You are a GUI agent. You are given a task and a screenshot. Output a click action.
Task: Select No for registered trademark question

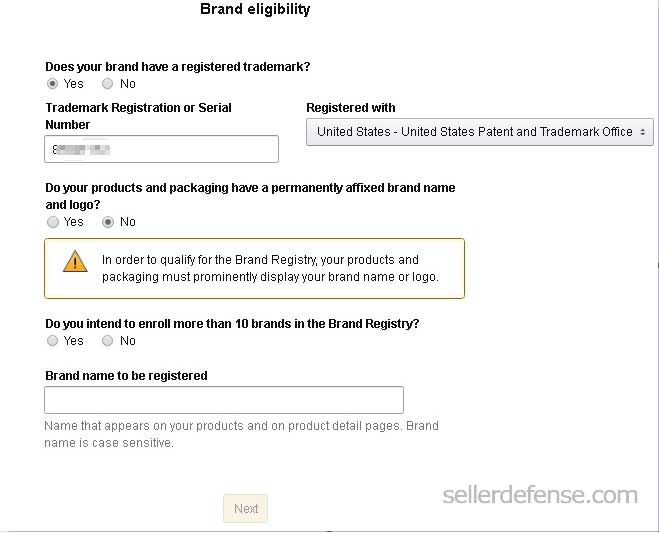(x=107, y=84)
